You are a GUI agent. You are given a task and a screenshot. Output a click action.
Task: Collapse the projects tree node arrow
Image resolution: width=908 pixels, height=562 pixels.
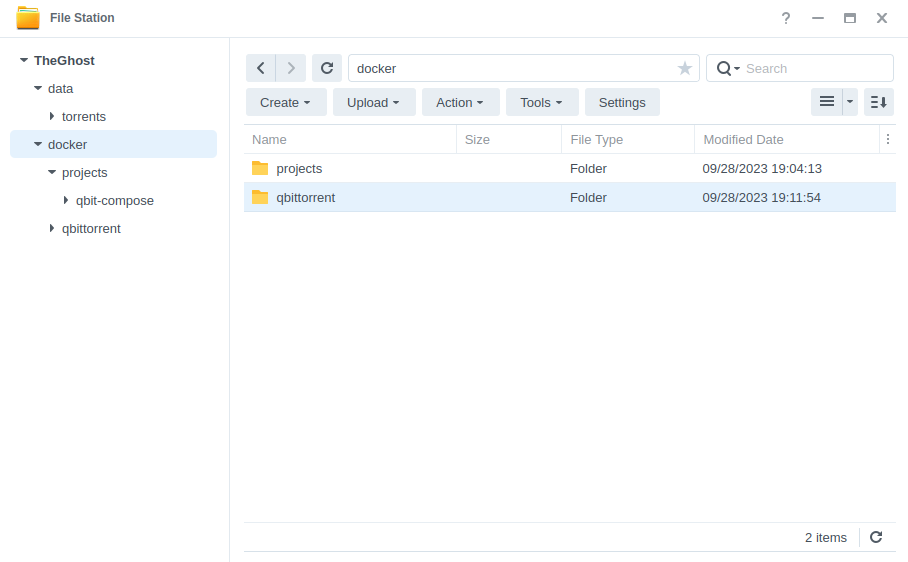click(52, 172)
